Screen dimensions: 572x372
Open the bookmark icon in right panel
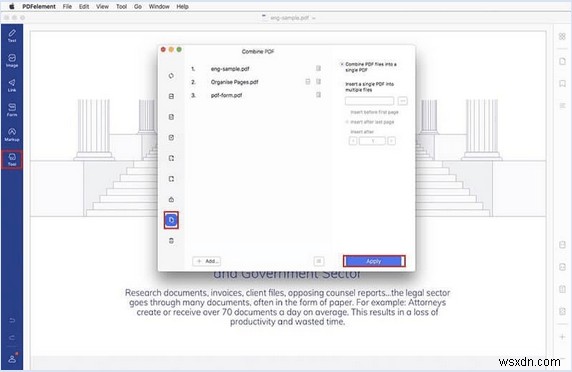[562, 84]
